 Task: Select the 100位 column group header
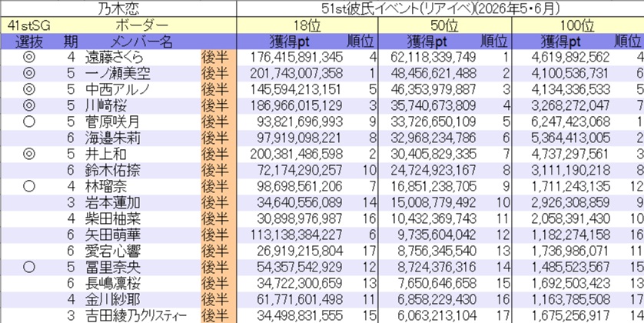pyautogui.click(x=578, y=26)
